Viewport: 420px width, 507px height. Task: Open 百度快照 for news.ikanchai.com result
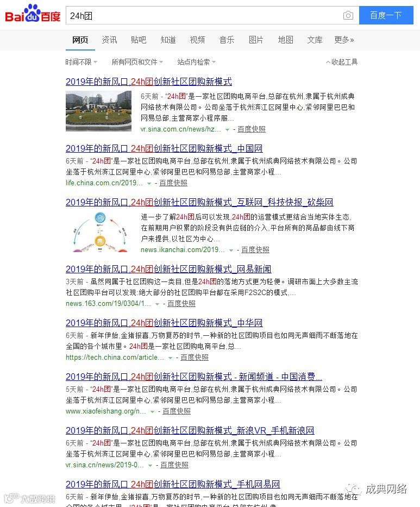point(255,249)
